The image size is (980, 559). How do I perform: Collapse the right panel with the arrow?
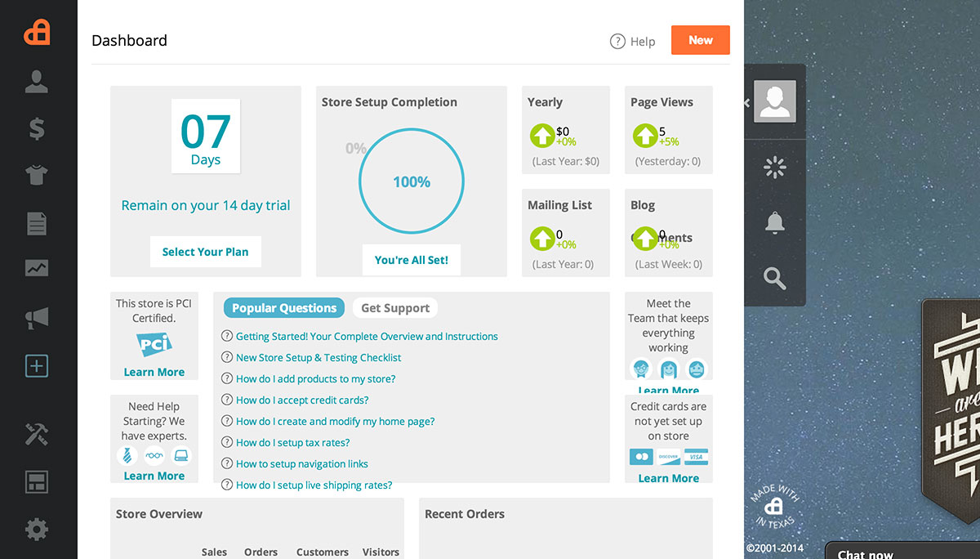(x=746, y=103)
